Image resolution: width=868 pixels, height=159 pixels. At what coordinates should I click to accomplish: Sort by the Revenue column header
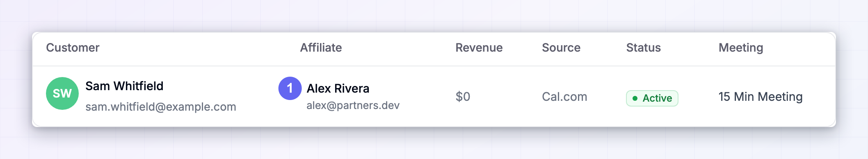[x=479, y=48]
